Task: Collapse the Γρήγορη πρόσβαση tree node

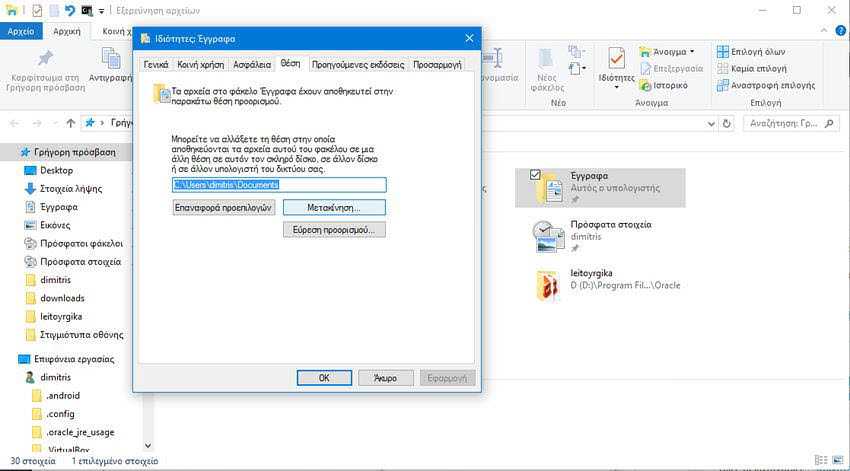Action: click(10, 153)
